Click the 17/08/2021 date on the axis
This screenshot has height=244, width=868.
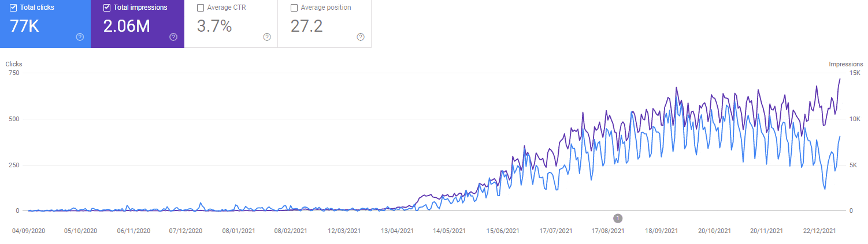tap(607, 231)
